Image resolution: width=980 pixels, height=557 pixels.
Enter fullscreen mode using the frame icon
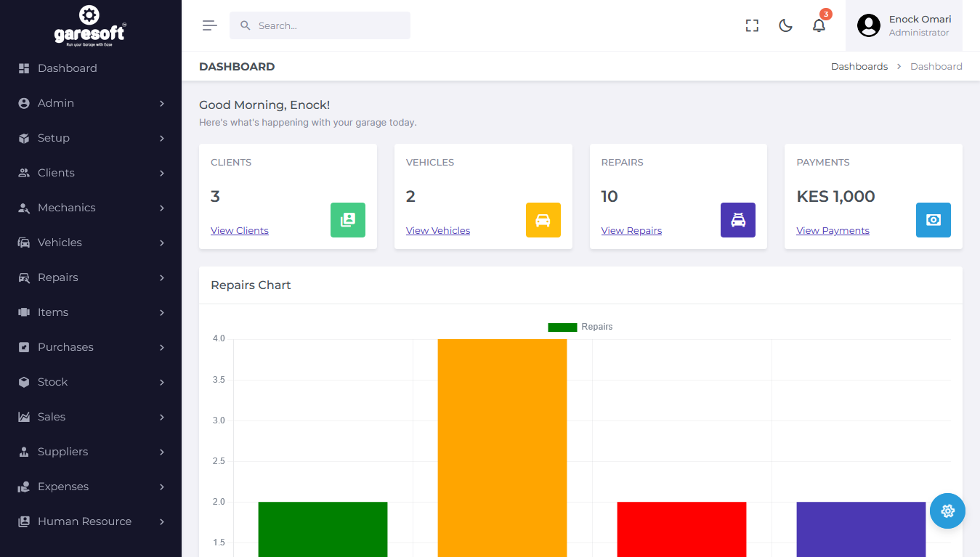click(x=752, y=25)
